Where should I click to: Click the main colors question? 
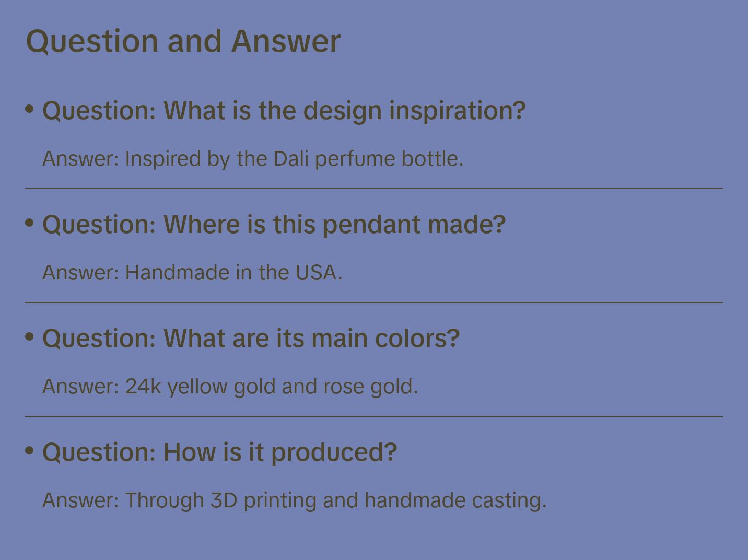[x=251, y=339]
